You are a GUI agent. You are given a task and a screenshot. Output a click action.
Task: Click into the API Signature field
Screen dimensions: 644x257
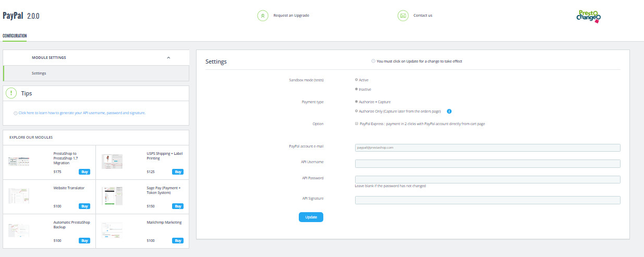coord(488,200)
